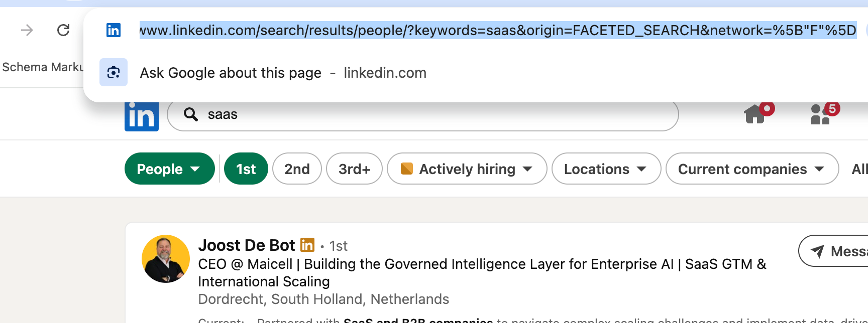
Task: Click the Google Lens search icon
Action: point(114,72)
